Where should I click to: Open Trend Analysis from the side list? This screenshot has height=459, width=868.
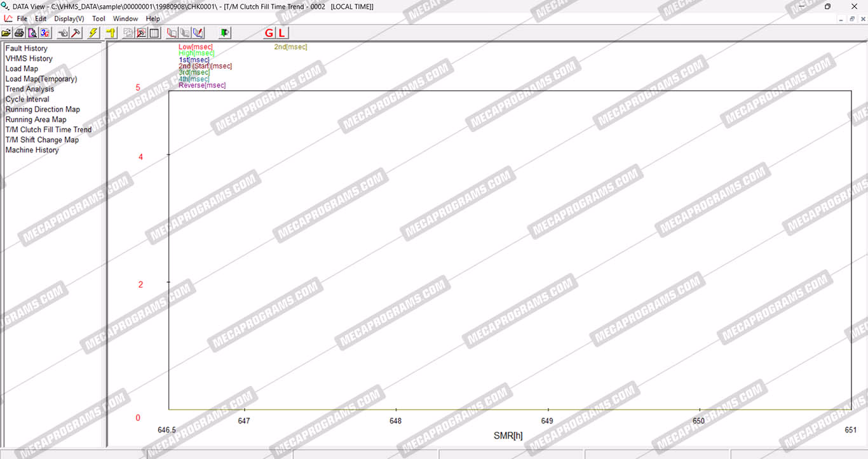30,89
